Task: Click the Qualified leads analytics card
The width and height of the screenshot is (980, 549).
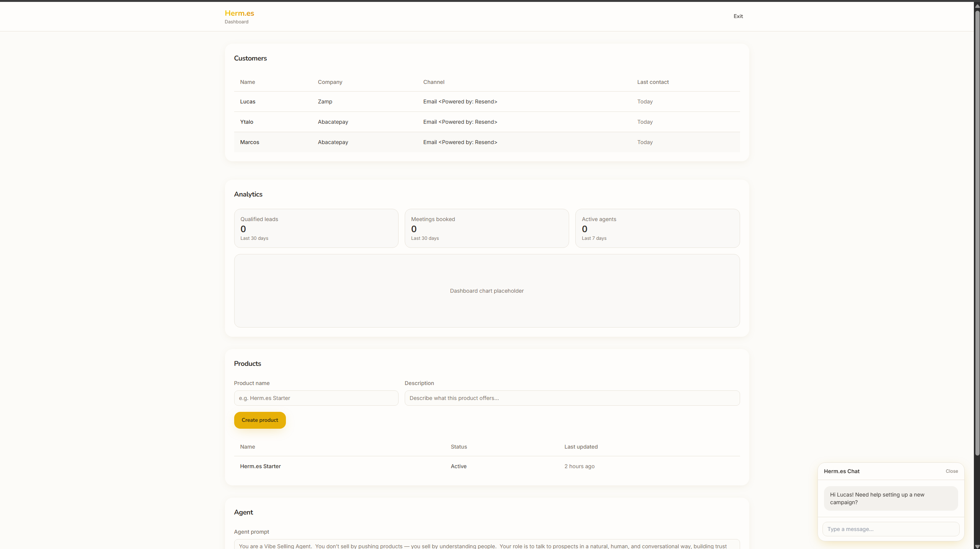Action: [316, 228]
